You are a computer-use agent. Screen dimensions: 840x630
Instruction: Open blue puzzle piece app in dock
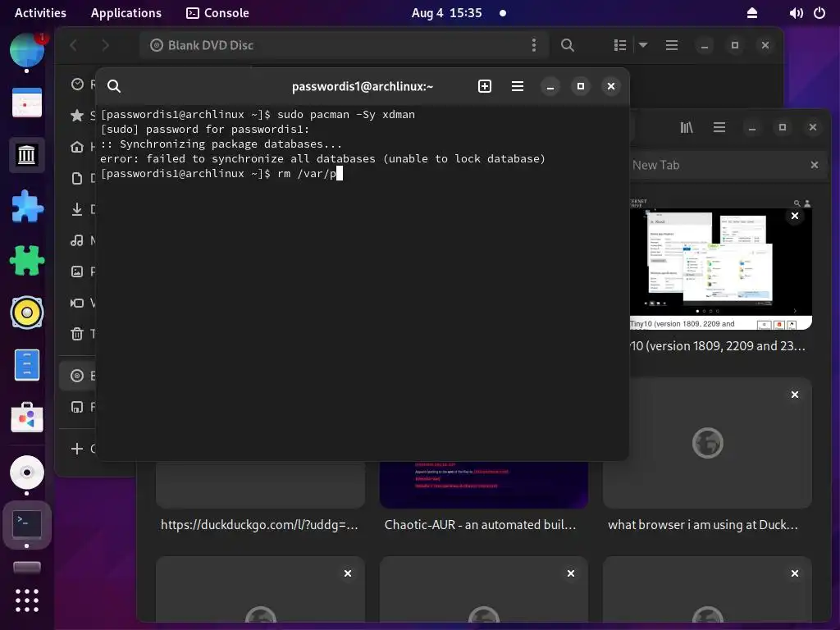(x=27, y=207)
